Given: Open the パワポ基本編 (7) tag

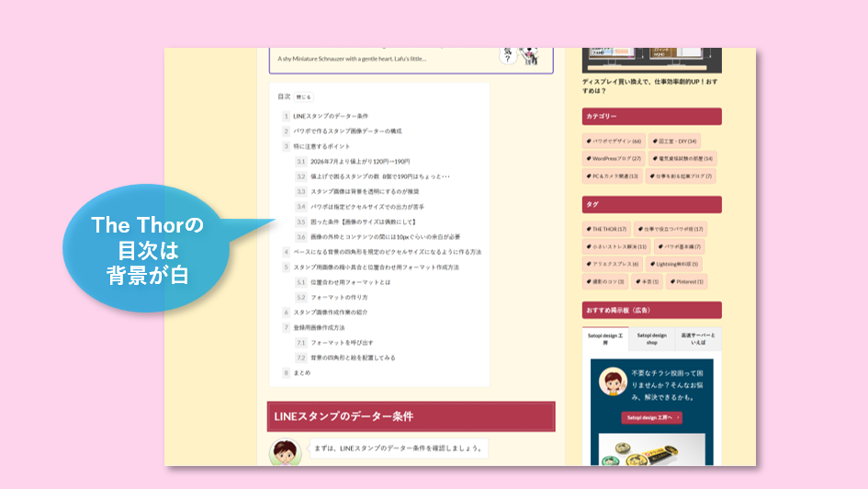Looking at the screenshot, I should [679, 246].
